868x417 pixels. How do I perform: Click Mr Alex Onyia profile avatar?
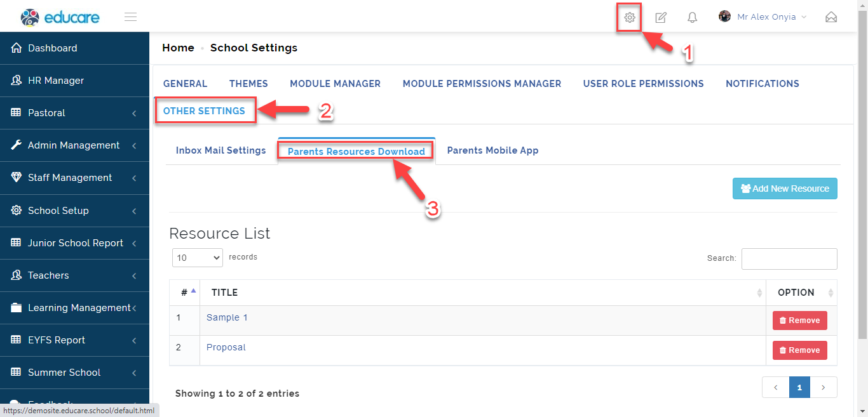[724, 17]
